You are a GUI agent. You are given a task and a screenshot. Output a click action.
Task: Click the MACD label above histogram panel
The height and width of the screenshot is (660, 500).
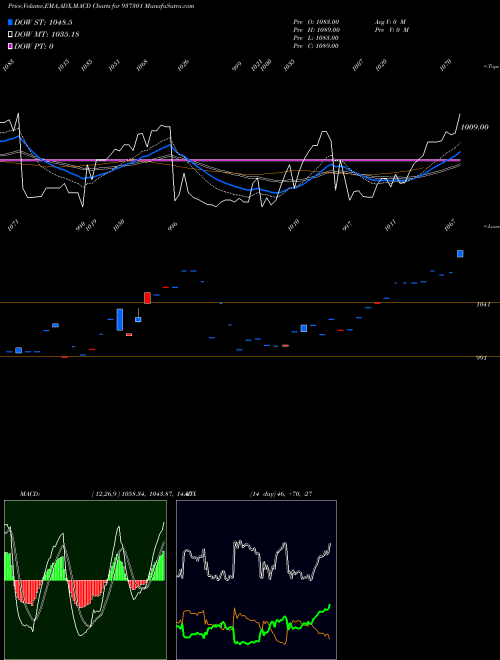[x=29, y=494]
